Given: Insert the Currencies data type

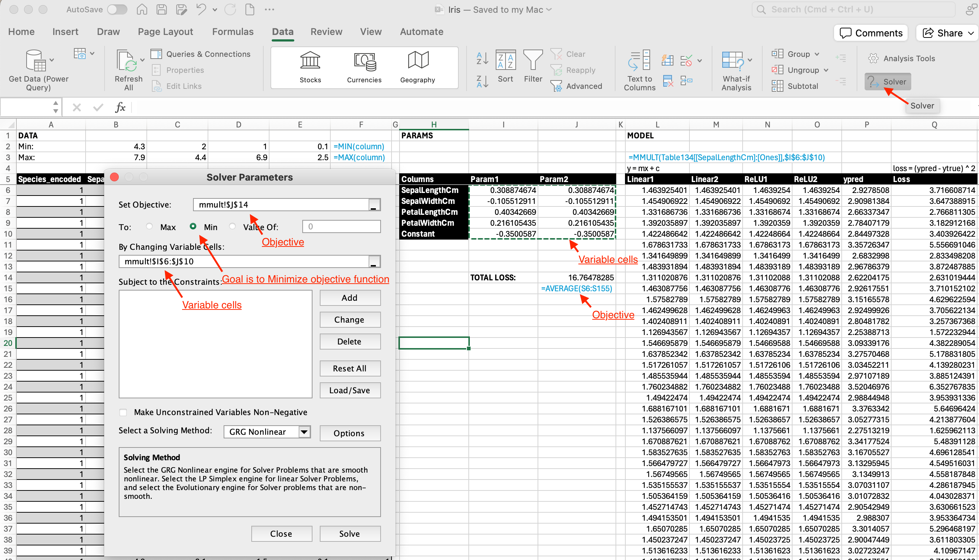Looking at the screenshot, I should click(x=364, y=67).
